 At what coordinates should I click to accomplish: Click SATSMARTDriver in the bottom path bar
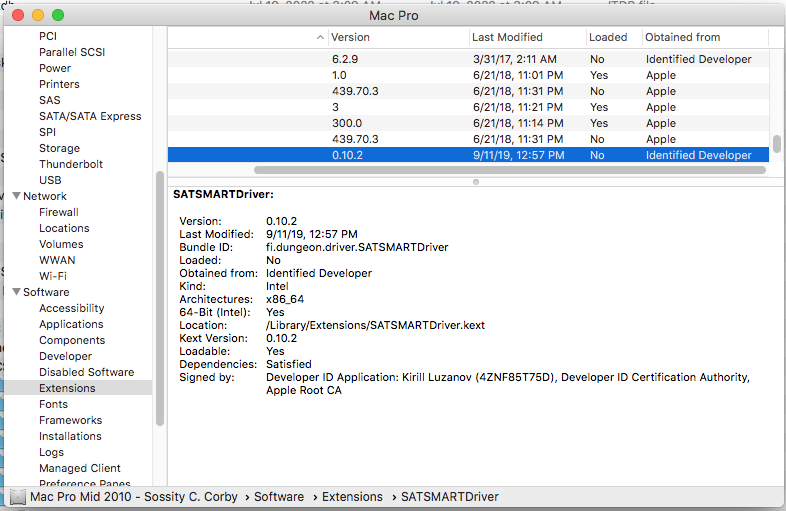point(450,496)
